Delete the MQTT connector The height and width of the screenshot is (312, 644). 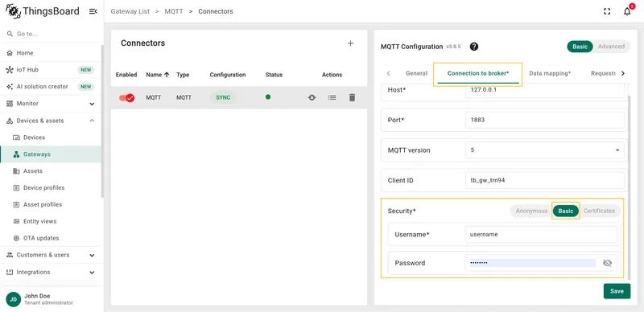352,98
